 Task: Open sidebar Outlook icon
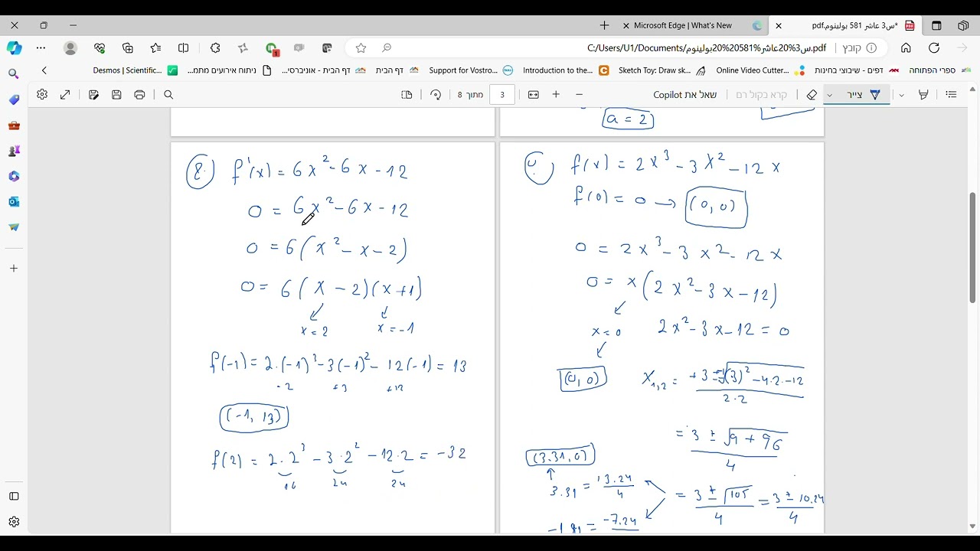click(14, 202)
